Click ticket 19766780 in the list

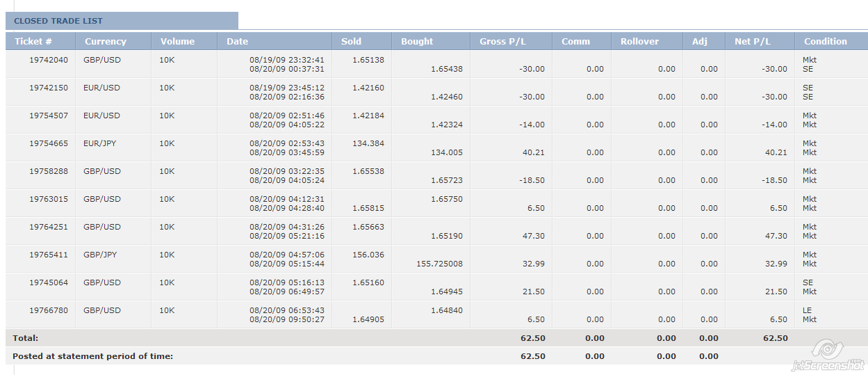point(49,310)
